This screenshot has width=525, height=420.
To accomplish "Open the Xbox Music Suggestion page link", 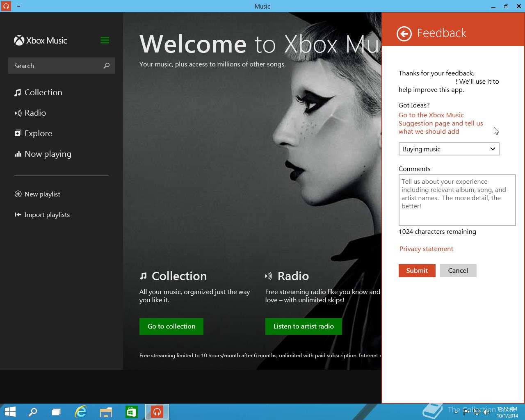I will click(441, 123).
